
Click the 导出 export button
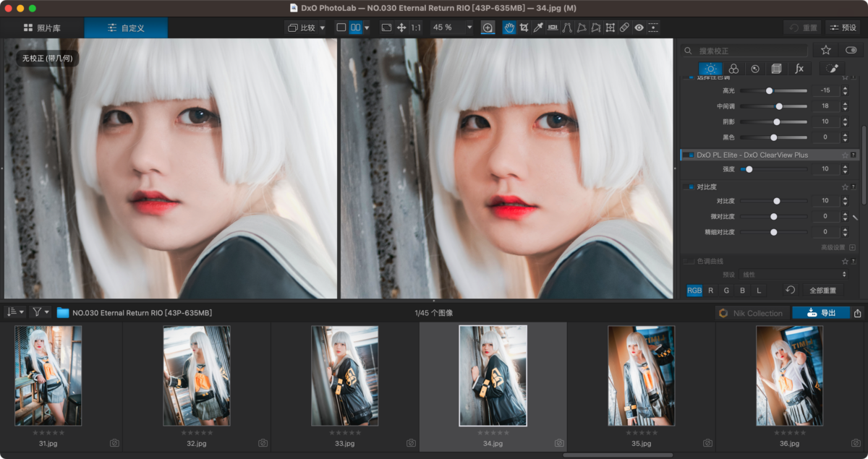pyautogui.click(x=821, y=313)
